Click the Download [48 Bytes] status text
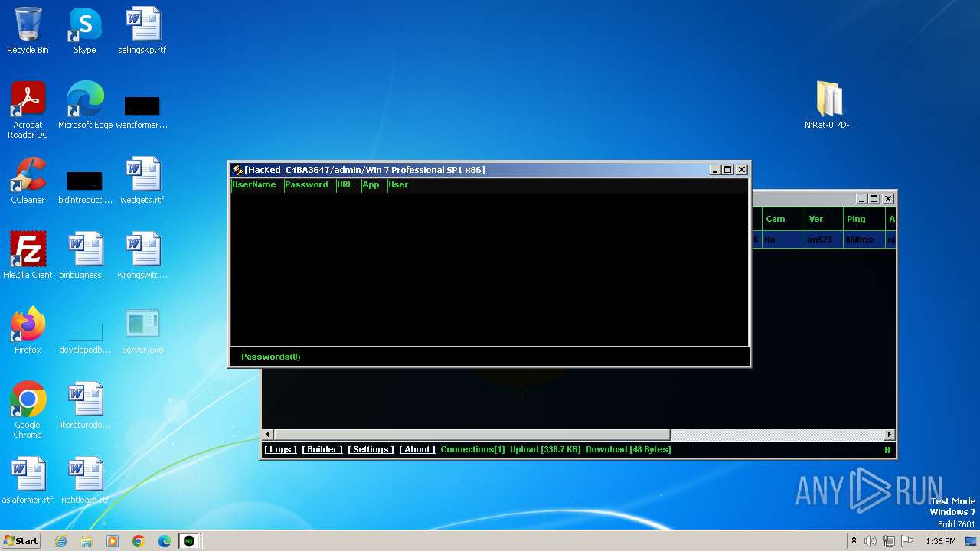 628,449
